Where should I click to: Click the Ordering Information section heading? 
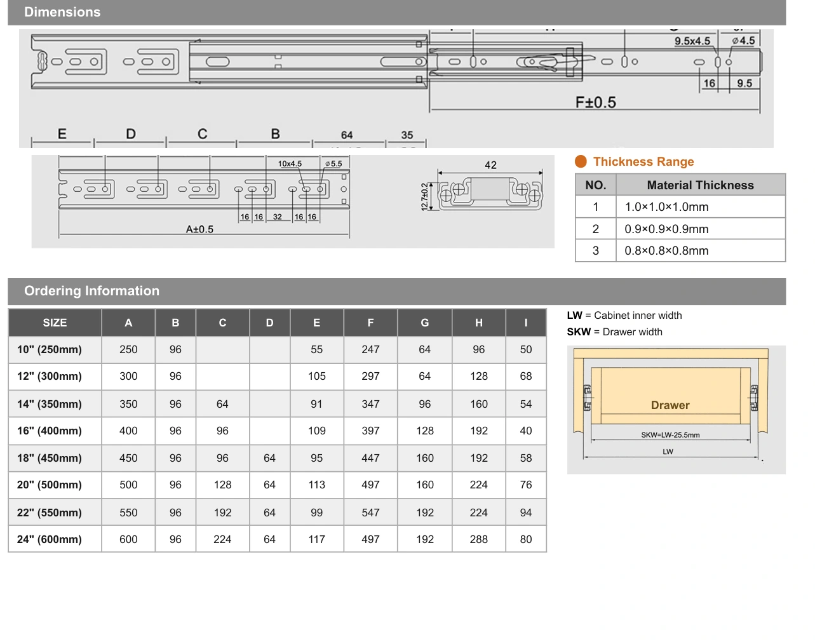(91, 291)
